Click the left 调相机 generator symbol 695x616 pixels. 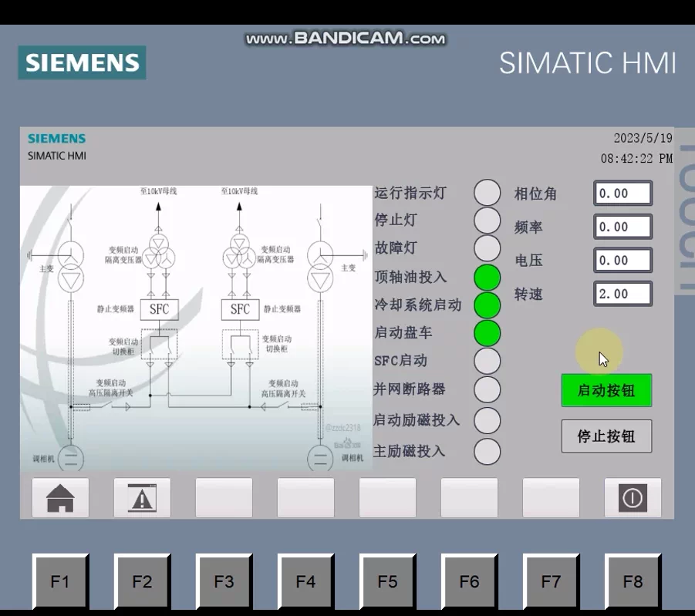point(71,457)
